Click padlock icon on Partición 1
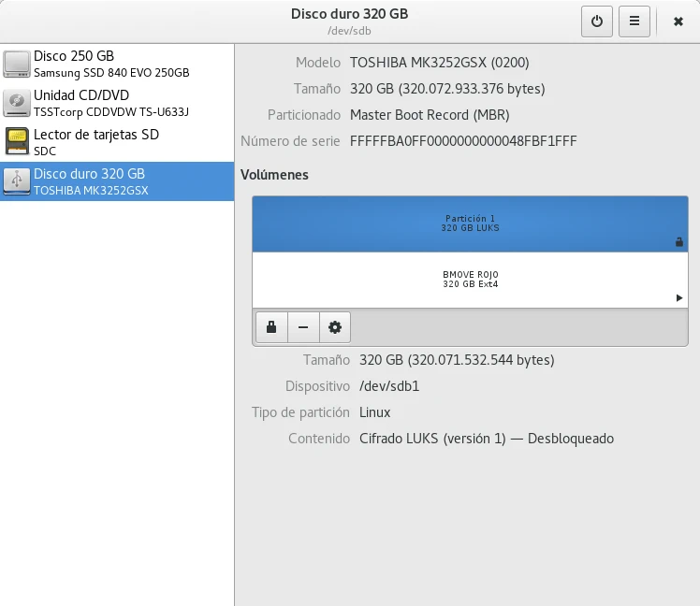This screenshot has width=700, height=606. [x=679, y=242]
